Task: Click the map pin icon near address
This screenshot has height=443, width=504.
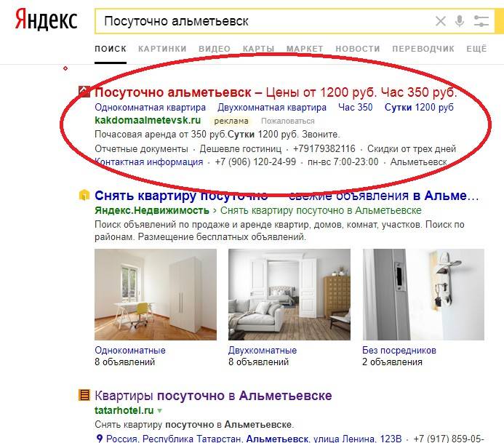Action: [100, 438]
